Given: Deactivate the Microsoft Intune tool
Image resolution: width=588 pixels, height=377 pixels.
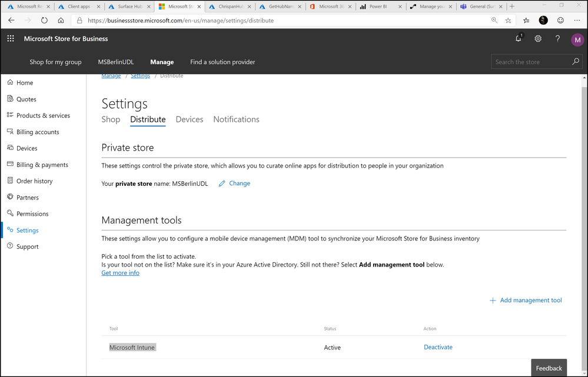Looking at the screenshot, I should coord(438,347).
